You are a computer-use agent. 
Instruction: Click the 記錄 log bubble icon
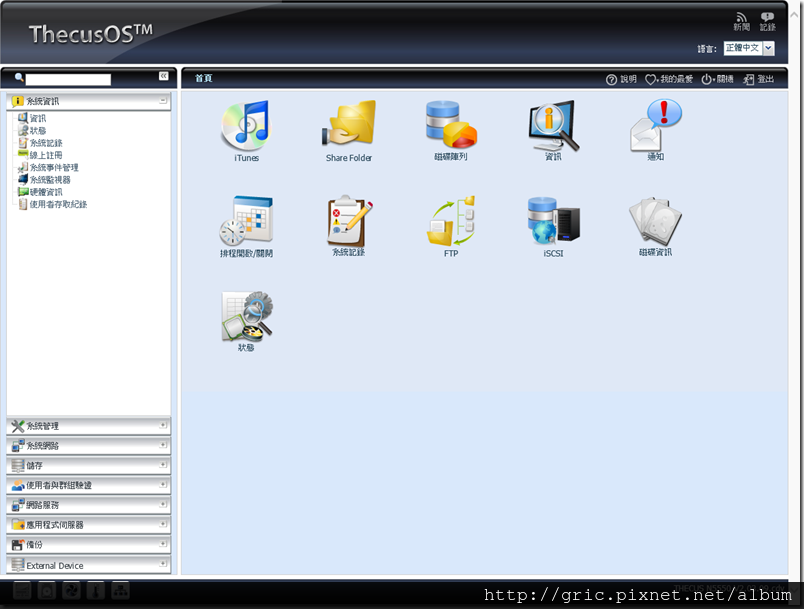pos(767,22)
